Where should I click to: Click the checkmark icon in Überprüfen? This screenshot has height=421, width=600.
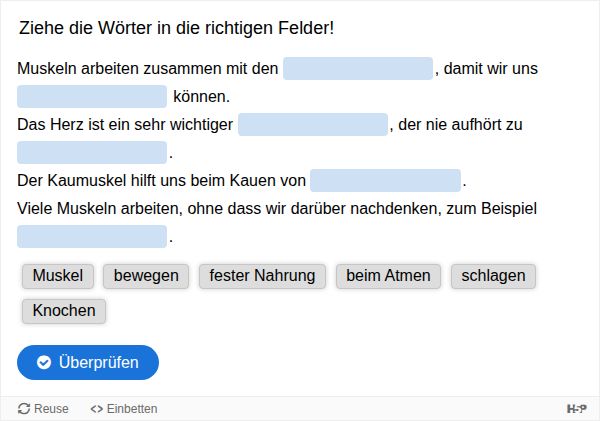44,362
